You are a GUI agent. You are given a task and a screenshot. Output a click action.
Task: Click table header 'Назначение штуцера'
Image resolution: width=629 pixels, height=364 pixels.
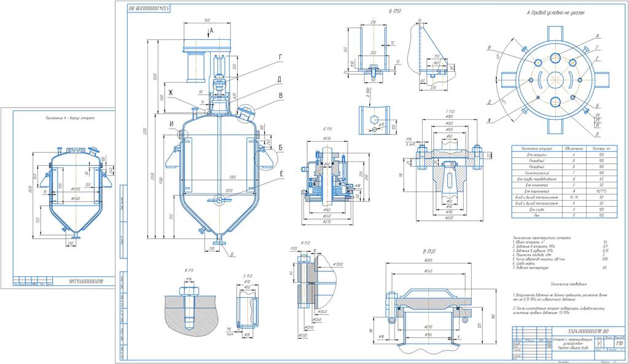536,149
